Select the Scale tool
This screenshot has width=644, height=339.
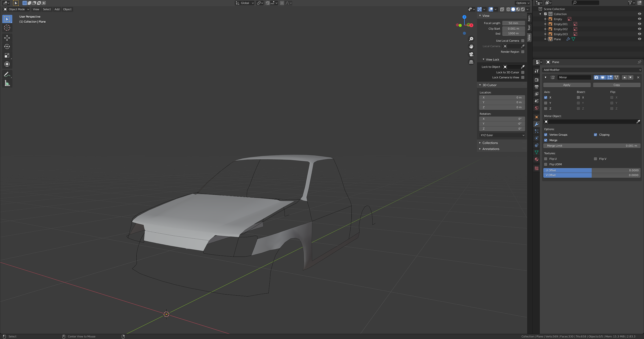pos(7,55)
